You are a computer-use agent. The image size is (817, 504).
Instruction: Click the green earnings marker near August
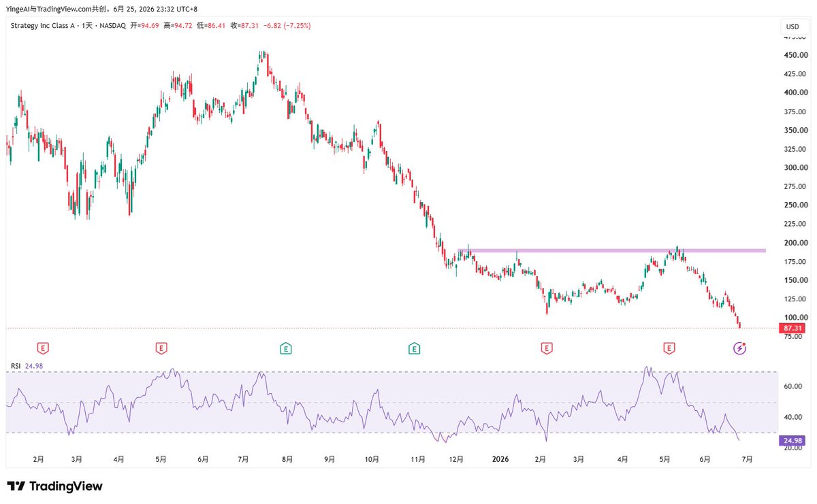[x=286, y=349]
